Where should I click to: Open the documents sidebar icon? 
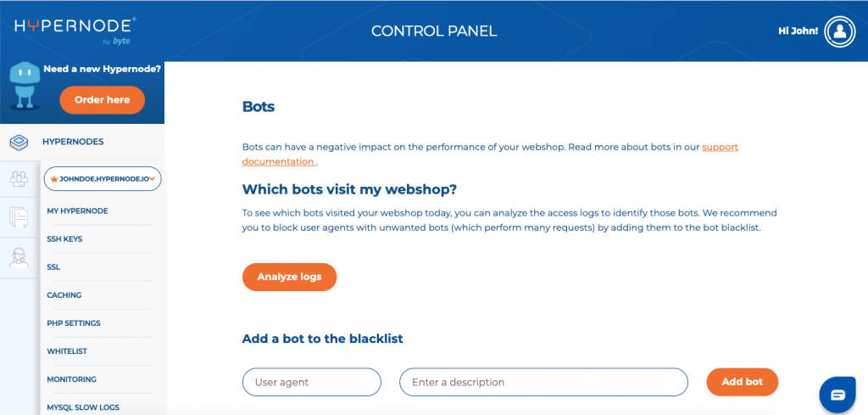pos(19,217)
